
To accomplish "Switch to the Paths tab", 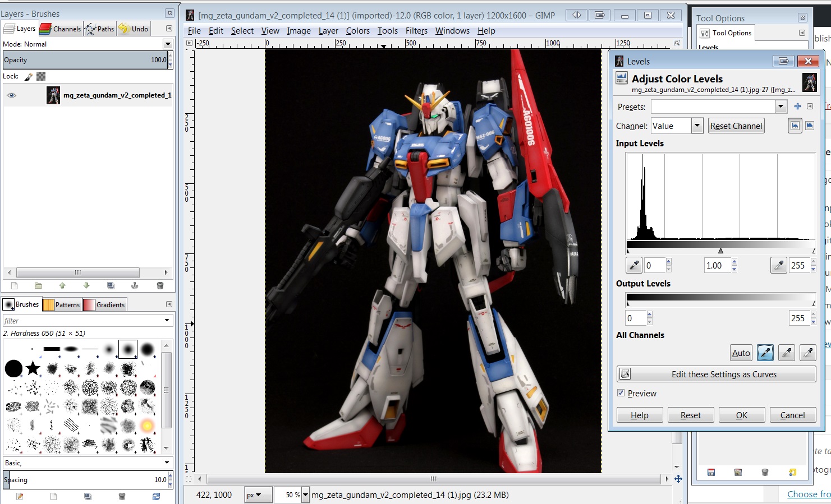I will (x=100, y=29).
